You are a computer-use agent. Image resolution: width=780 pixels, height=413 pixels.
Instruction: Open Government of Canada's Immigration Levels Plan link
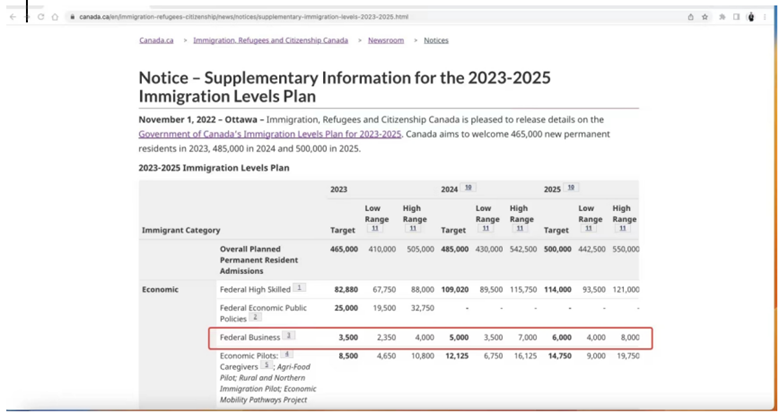(x=270, y=134)
